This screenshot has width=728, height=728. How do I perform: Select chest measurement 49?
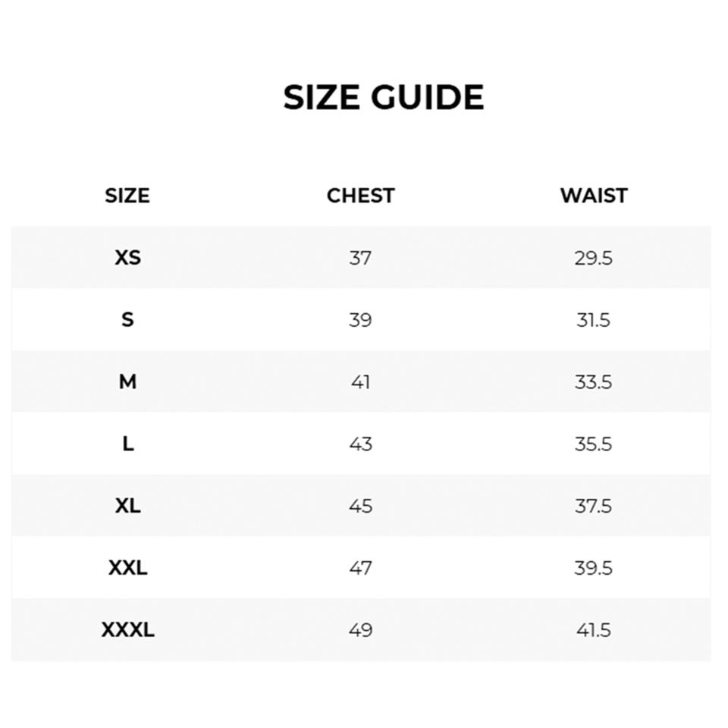(x=360, y=630)
